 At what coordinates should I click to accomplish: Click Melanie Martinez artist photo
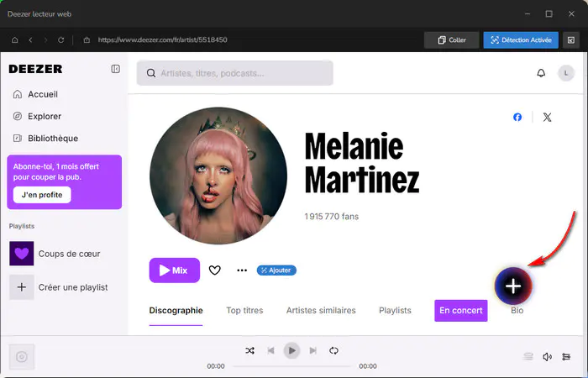point(218,176)
